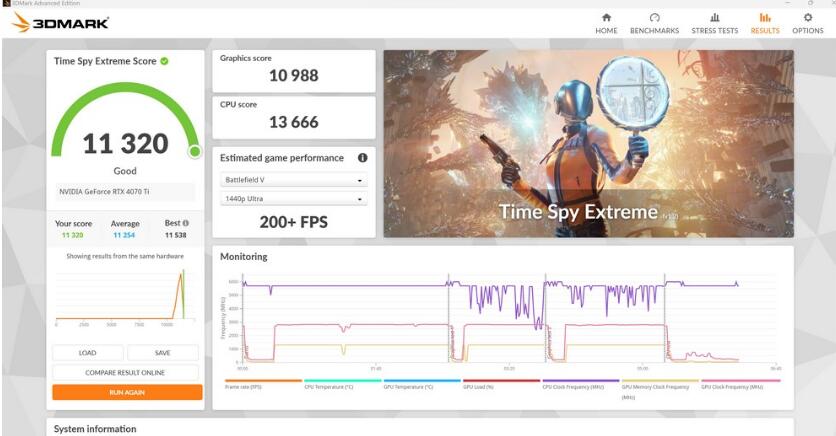Click the Best value 11 538

175,235
